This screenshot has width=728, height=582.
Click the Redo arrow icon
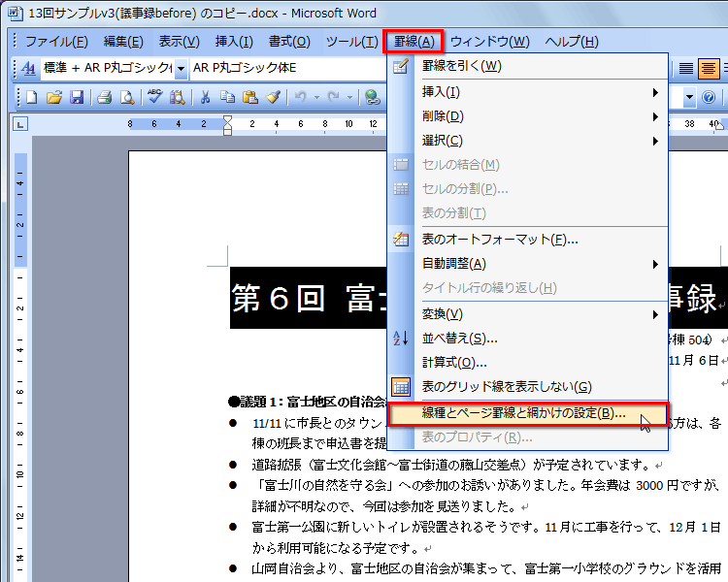tap(333, 97)
